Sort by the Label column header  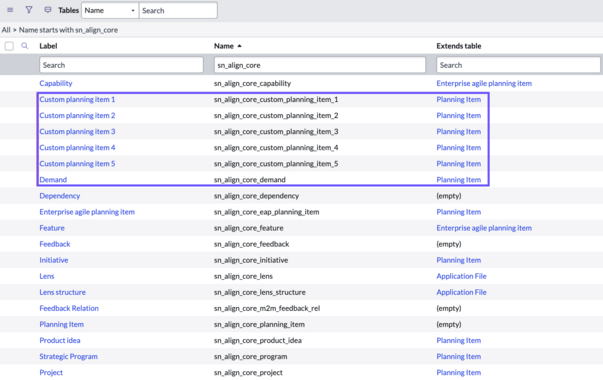coord(48,46)
